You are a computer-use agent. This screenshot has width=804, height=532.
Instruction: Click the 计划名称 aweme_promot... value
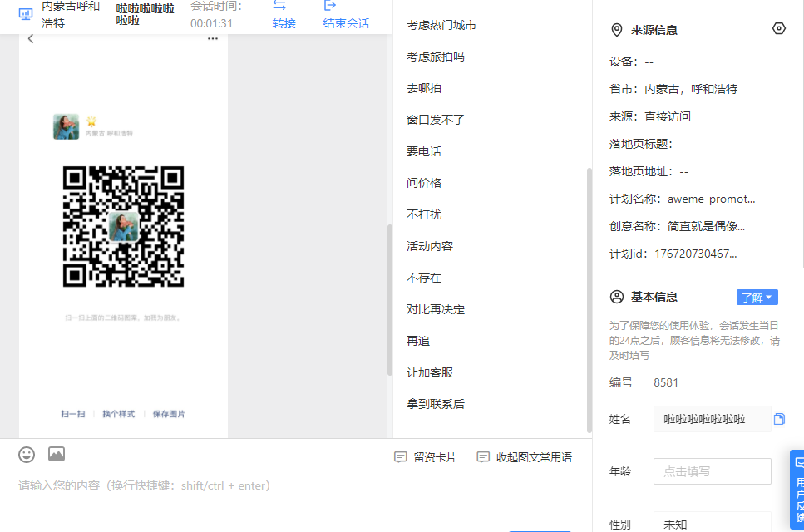pyautogui.click(x=711, y=199)
